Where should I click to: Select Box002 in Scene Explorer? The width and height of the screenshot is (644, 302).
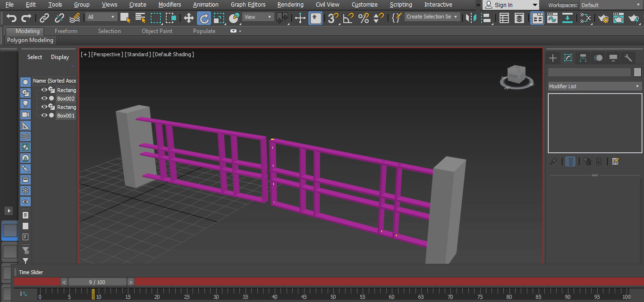66,99
